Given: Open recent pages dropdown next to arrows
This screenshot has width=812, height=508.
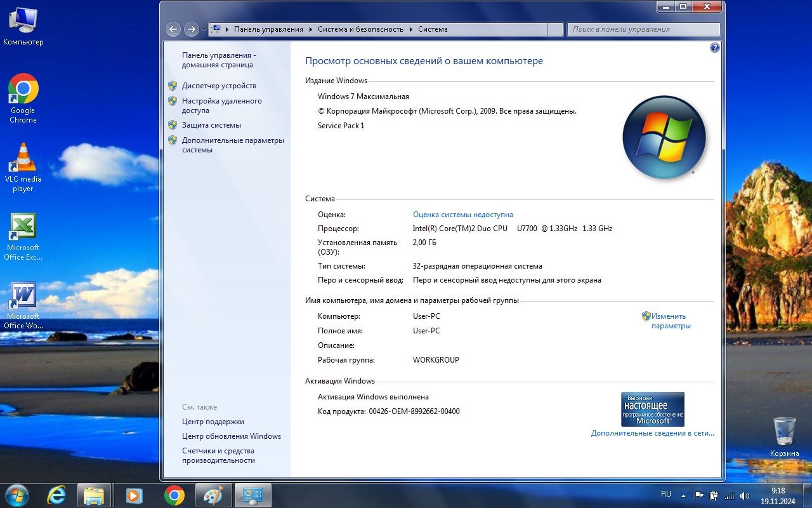Looking at the screenshot, I should click(x=204, y=29).
